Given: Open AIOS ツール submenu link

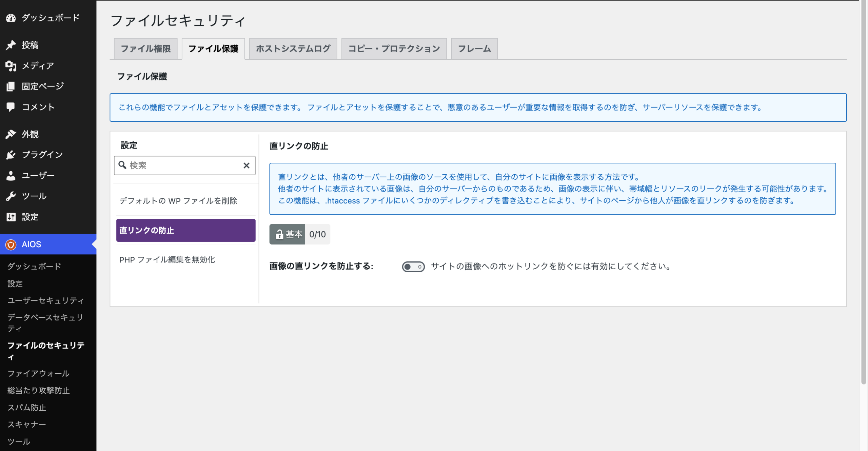Looking at the screenshot, I should pyautogui.click(x=19, y=442).
